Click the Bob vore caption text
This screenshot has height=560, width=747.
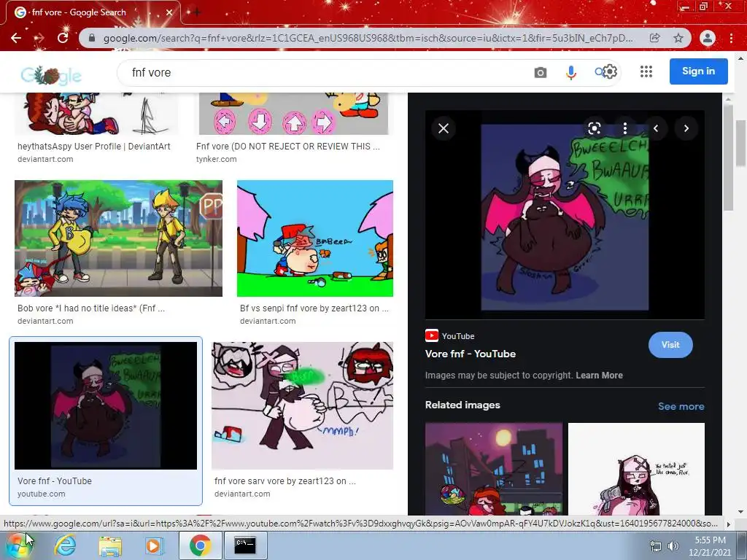[91, 308]
